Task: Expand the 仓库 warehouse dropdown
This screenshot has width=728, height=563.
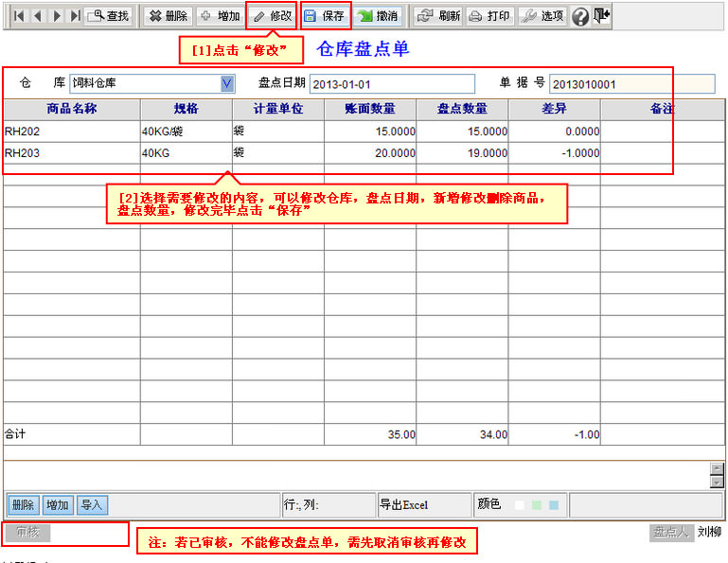Action: point(227,84)
